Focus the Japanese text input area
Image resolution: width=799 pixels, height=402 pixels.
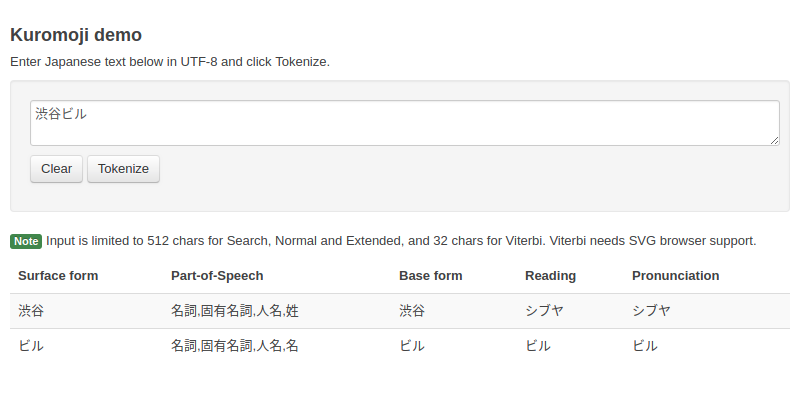tap(404, 123)
